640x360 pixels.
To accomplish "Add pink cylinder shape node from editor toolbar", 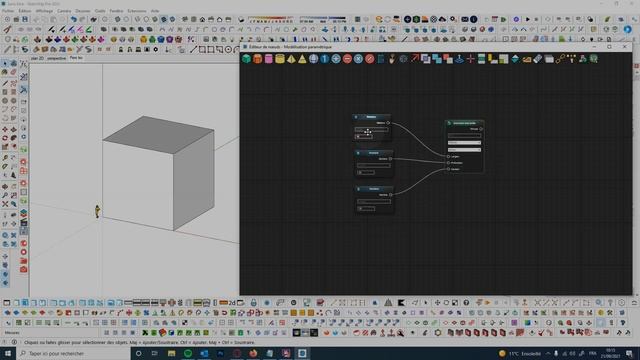I will tap(269, 59).
